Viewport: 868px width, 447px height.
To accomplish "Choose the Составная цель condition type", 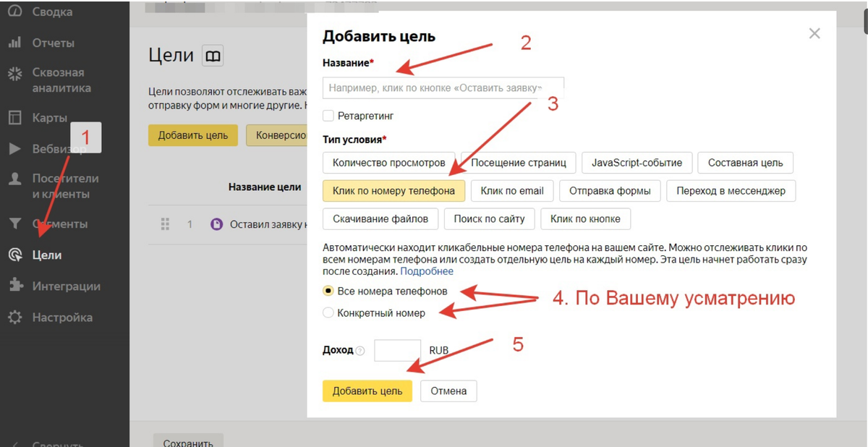I will click(745, 163).
